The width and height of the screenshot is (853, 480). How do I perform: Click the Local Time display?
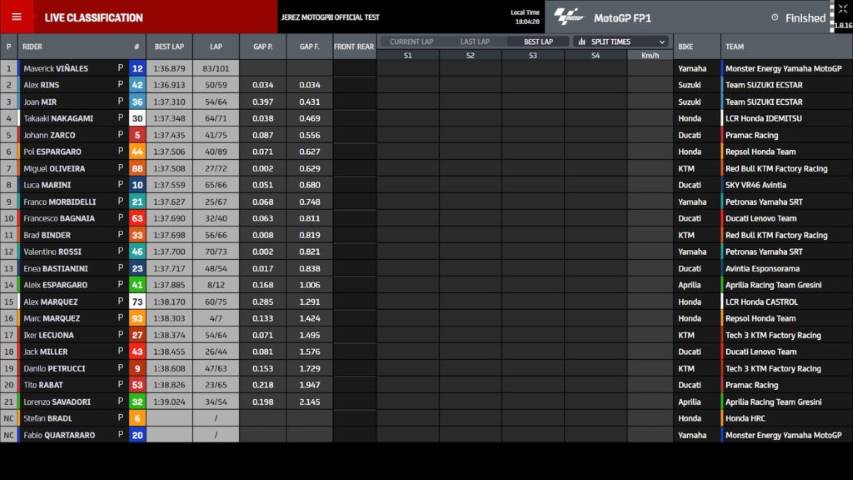525,17
